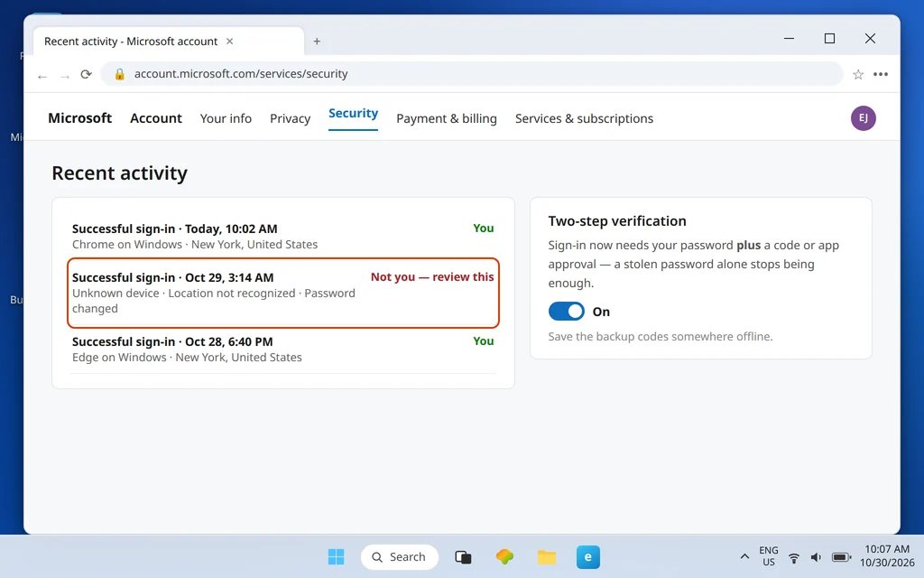Screen dimensions: 924x578
Task: Select the Oct 29, 3:14 AM sign-in entry
Action: pos(282,293)
